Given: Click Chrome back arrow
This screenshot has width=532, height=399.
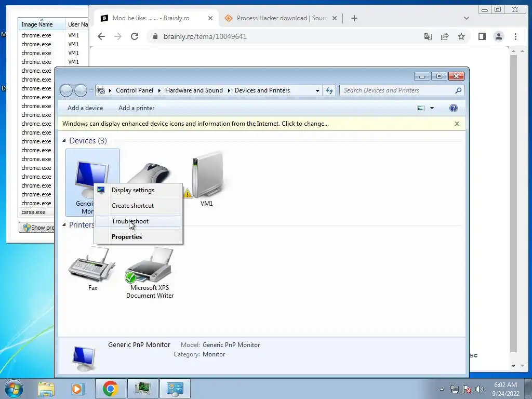Looking at the screenshot, I should click(101, 36).
